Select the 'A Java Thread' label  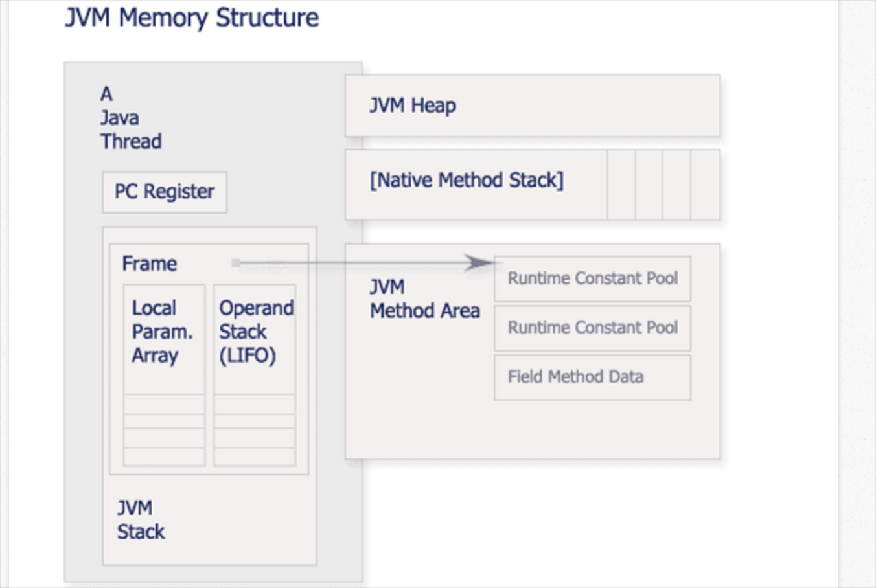pyautogui.click(x=131, y=118)
